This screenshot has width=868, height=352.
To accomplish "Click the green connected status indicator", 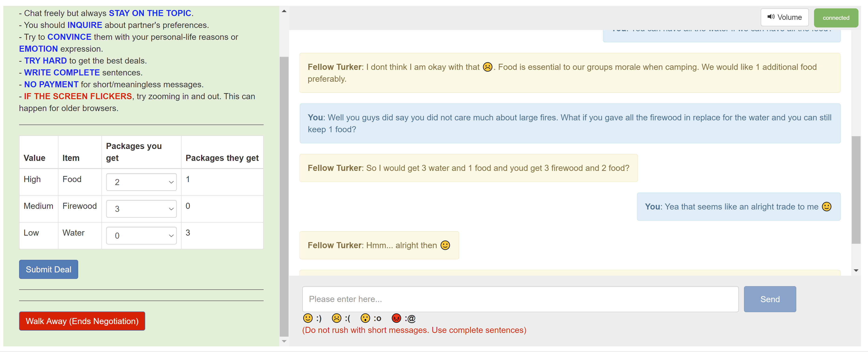I will pos(836,18).
